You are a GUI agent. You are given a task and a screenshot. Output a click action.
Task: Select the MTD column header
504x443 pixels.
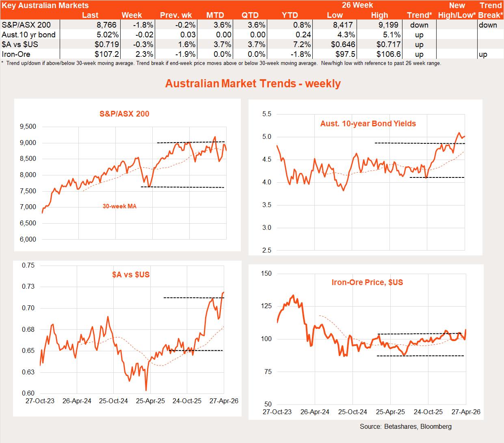point(215,15)
